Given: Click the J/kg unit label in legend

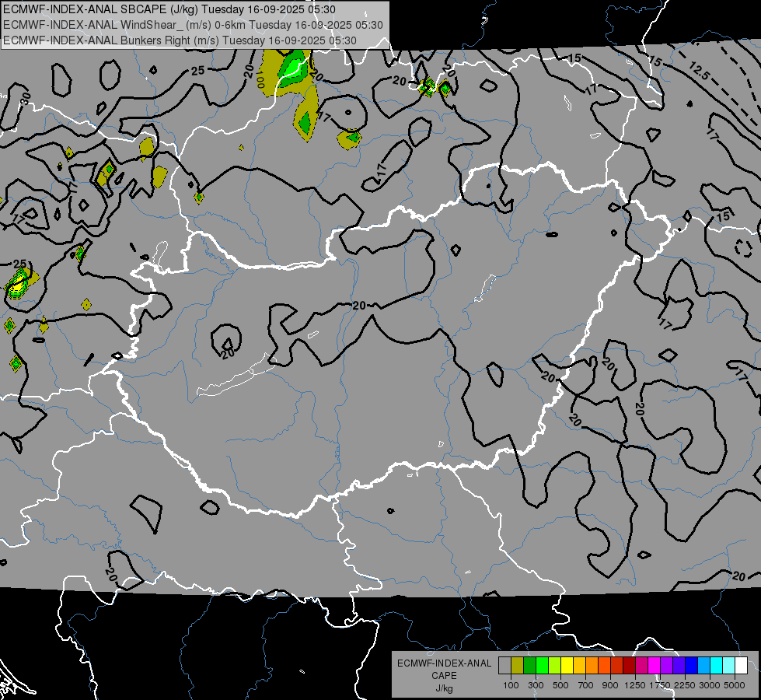Looking at the screenshot, I should click(444, 688).
